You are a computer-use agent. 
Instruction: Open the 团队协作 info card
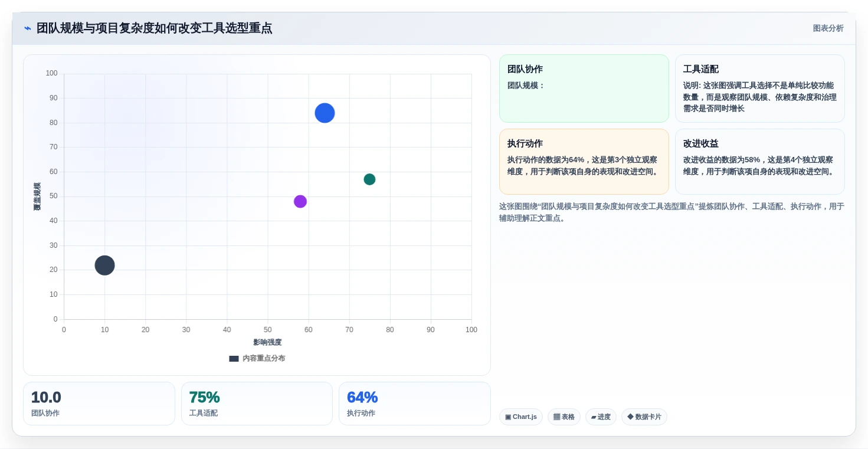(x=584, y=89)
